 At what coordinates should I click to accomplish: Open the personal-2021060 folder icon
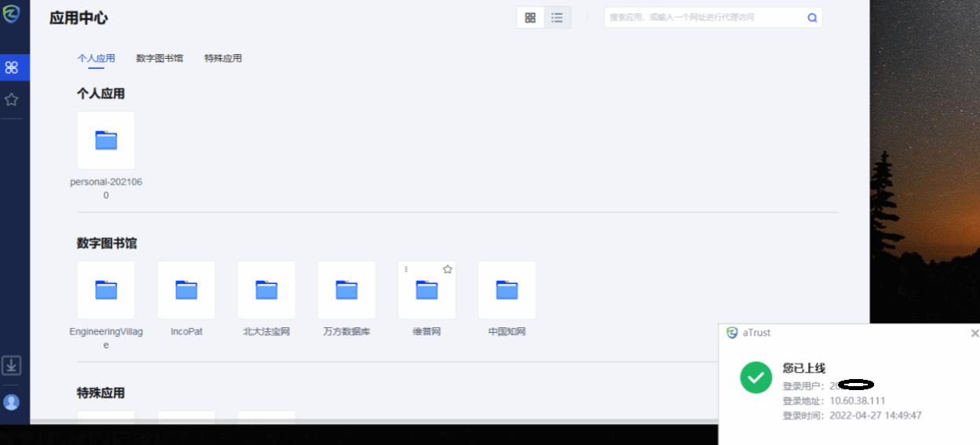pyautogui.click(x=106, y=140)
